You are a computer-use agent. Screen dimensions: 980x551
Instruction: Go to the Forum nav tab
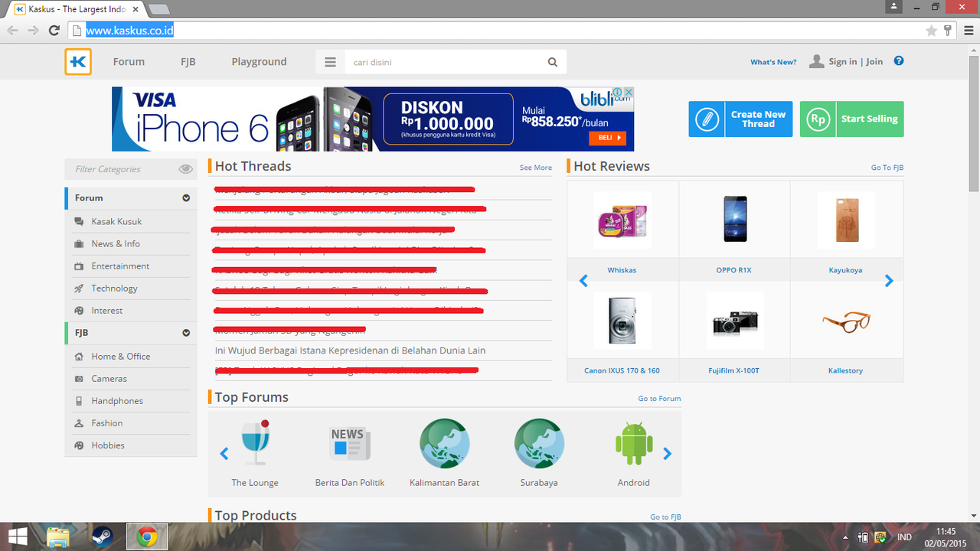coord(129,62)
